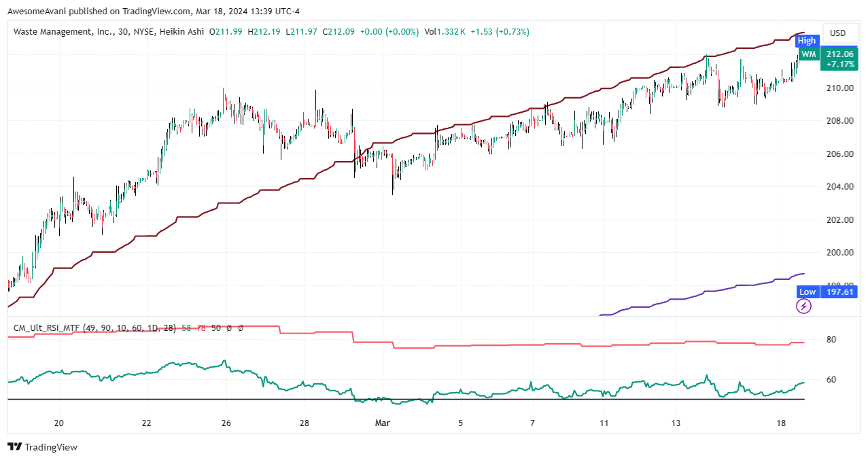Viewport: 868px width, 460px height.
Task: Click the 206.00 price axis label
Action: point(840,154)
